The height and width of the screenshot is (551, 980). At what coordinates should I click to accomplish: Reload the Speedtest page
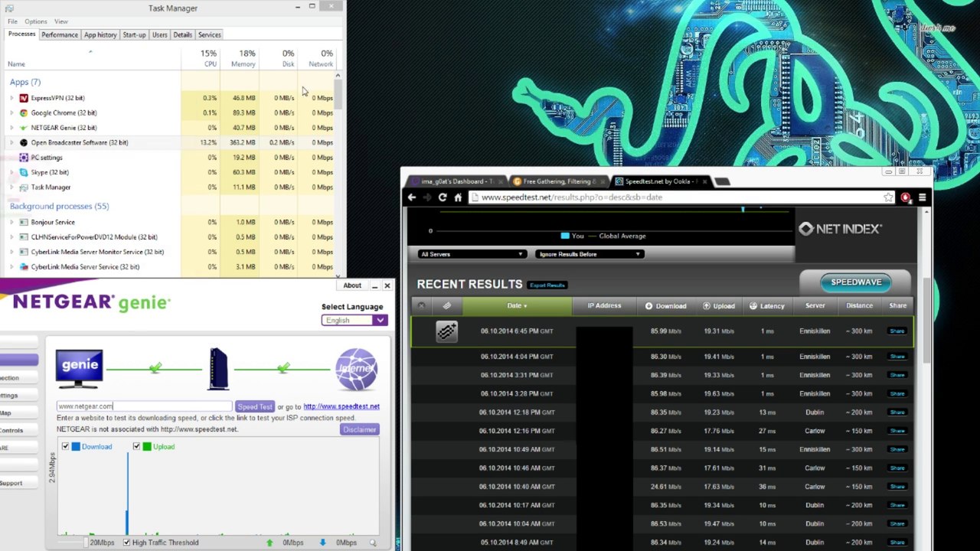pos(443,197)
